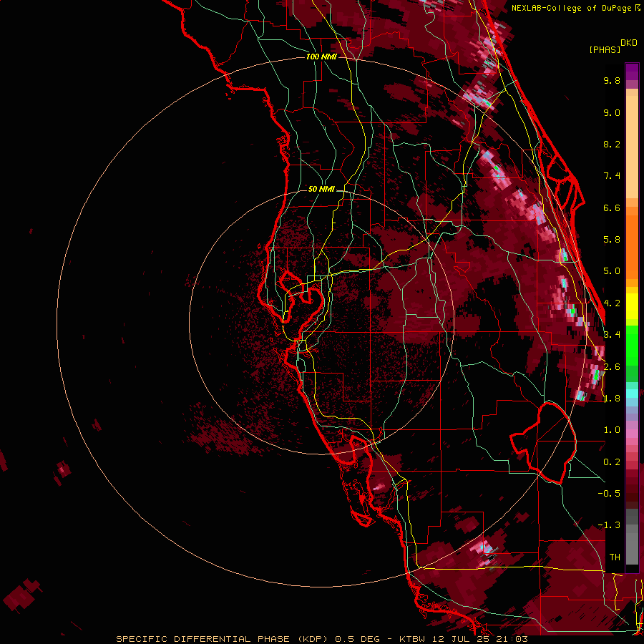644x644 pixels.
Task: Click the 1.0 scale value
Action: click(x=612, y=430)
